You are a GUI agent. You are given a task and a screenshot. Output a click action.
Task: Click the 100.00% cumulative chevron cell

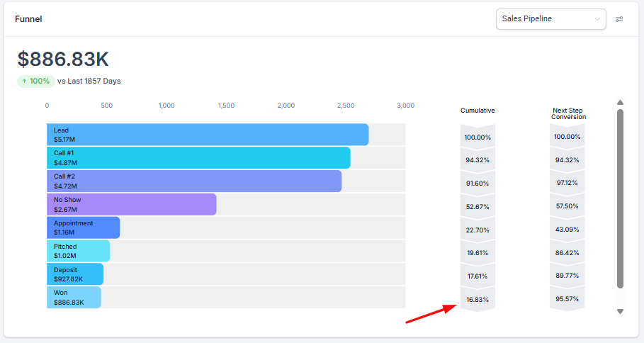click(x=478, y=137)
